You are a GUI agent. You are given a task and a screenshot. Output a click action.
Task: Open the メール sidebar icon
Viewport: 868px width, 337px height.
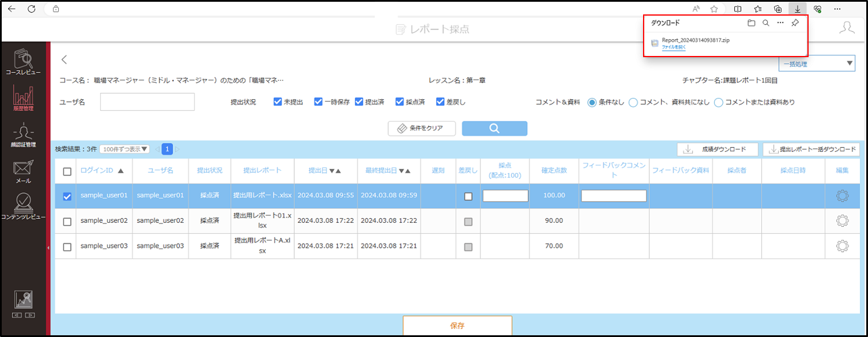click(24, 172)
